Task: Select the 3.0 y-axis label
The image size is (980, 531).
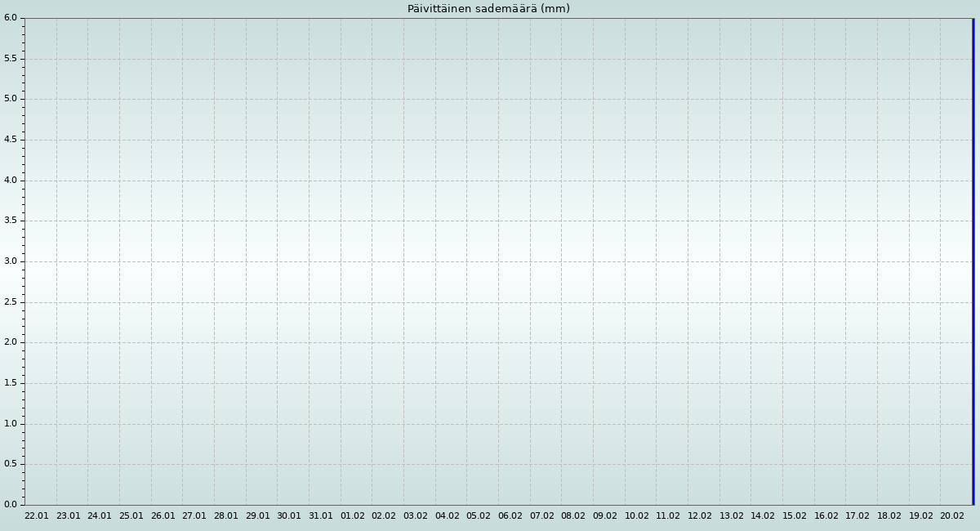Action: [x=10, y=261]
